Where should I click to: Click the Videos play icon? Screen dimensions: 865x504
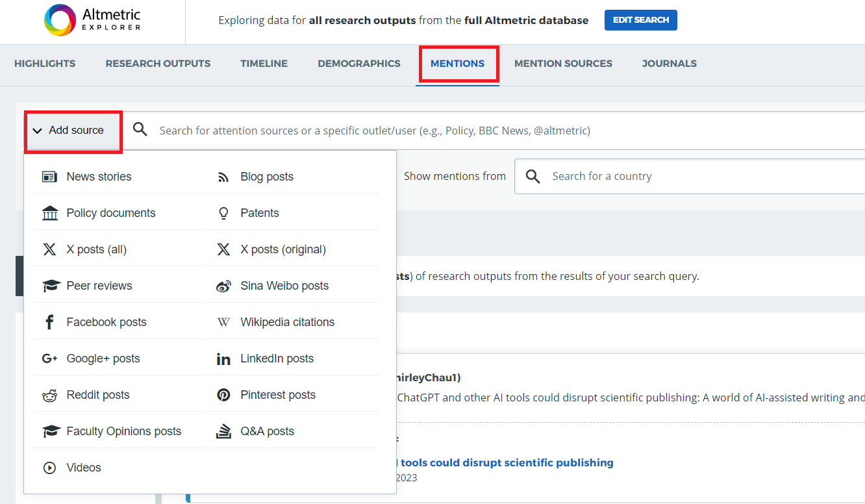coord(49,468)
